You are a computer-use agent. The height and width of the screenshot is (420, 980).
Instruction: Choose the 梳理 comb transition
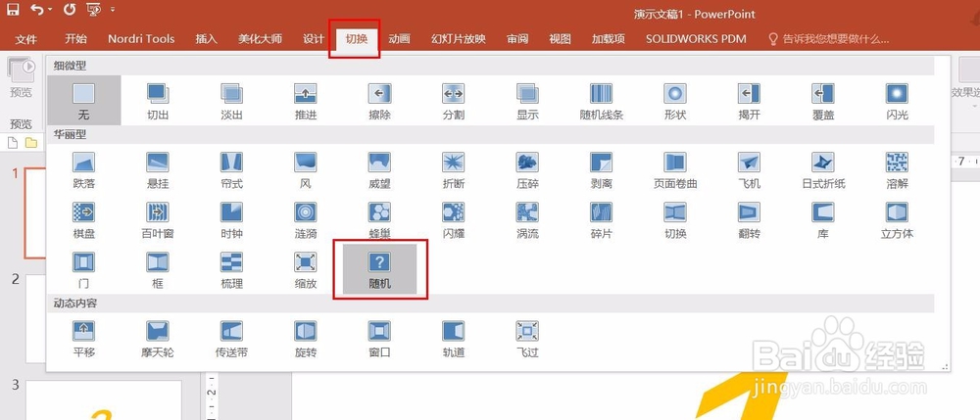tap(231, 269)
